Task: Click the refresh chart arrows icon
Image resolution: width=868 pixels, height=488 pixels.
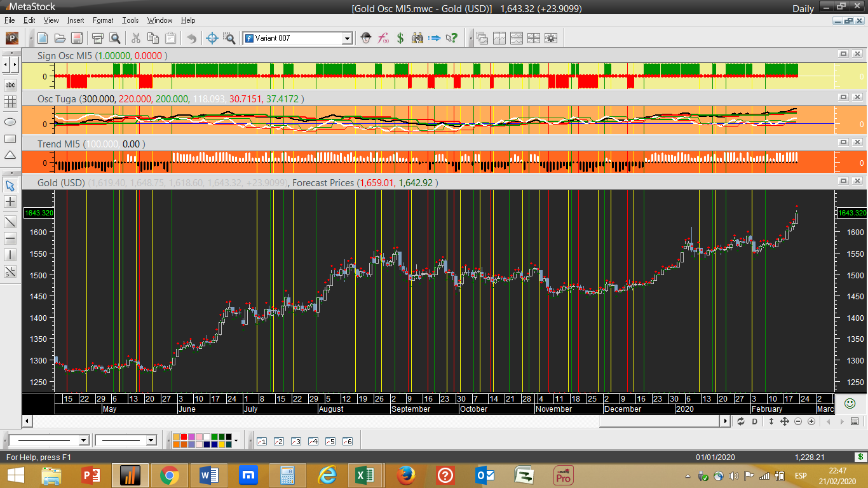Action: 740,421
